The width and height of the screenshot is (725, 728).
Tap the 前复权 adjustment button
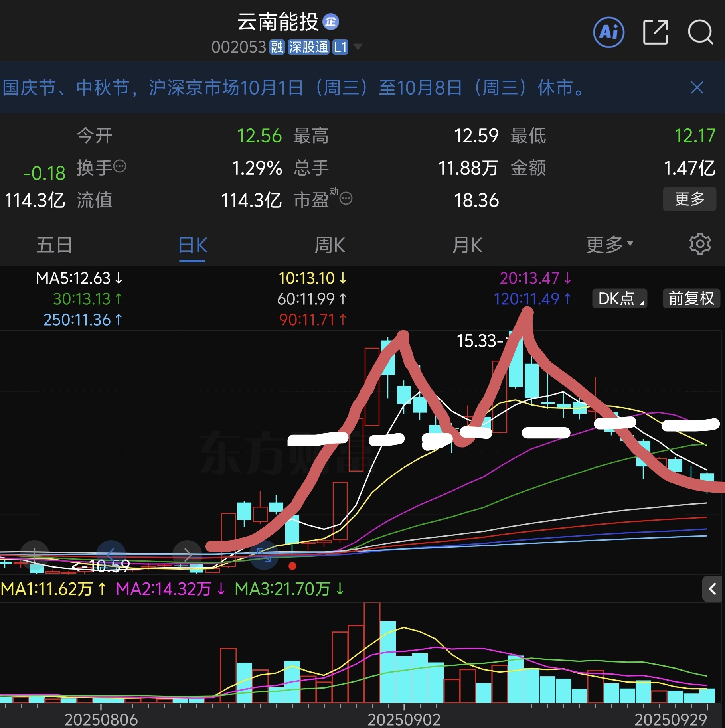[691, 298]
